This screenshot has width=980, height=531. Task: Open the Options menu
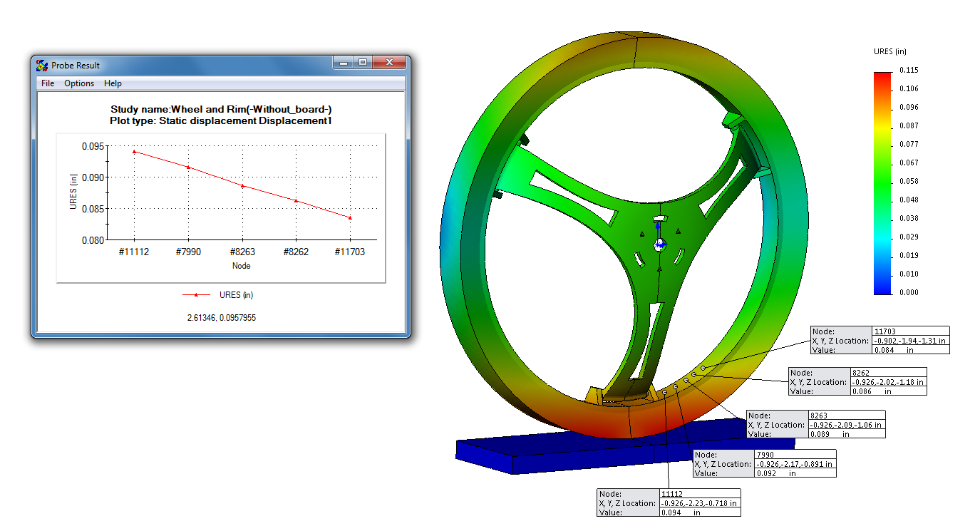point(78,83)
